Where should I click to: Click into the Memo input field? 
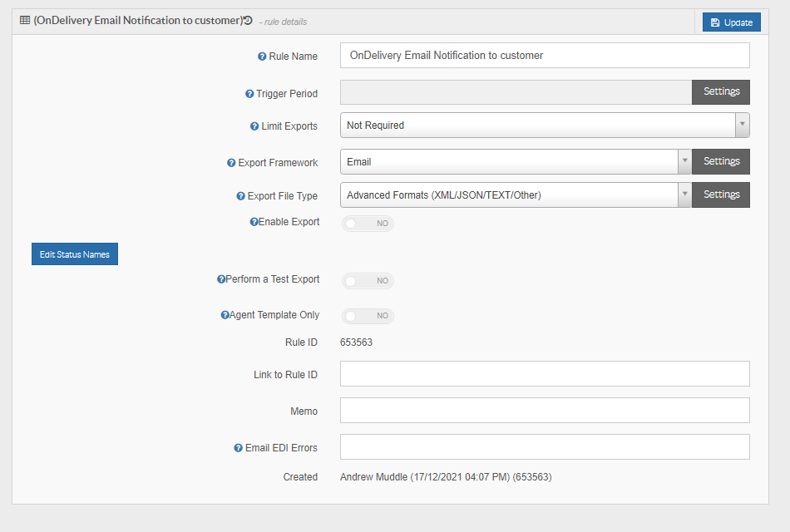(545, 410)
